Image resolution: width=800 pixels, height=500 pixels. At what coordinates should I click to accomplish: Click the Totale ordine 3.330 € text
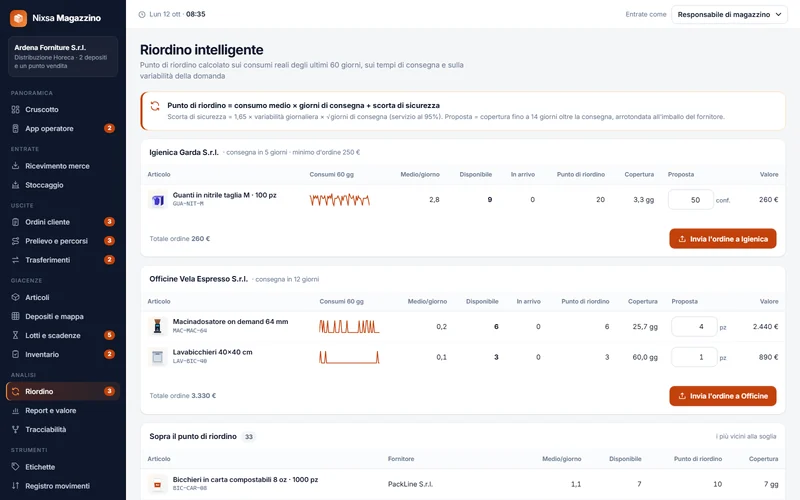pyautogui.click(x=183, y=396)
